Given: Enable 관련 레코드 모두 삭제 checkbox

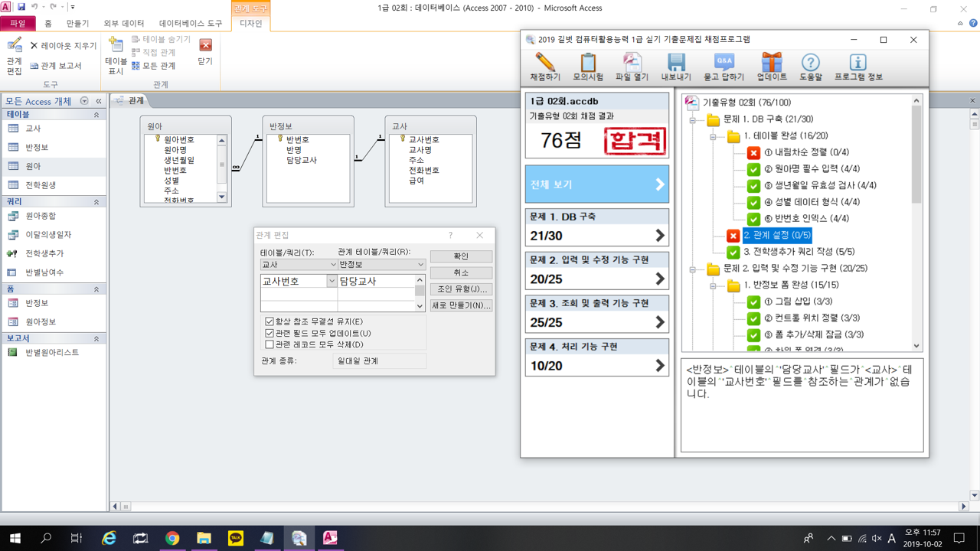Looking at the screenshot, I should point(269,345).
